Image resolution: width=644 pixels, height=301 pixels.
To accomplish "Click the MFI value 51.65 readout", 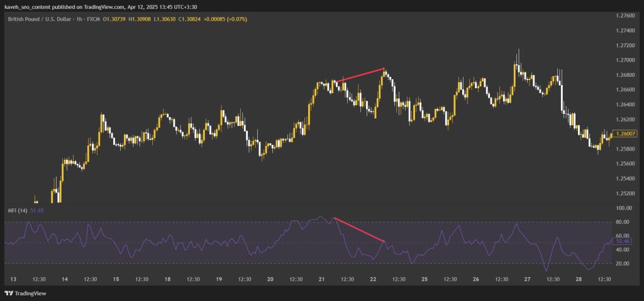I will [37, 210].
